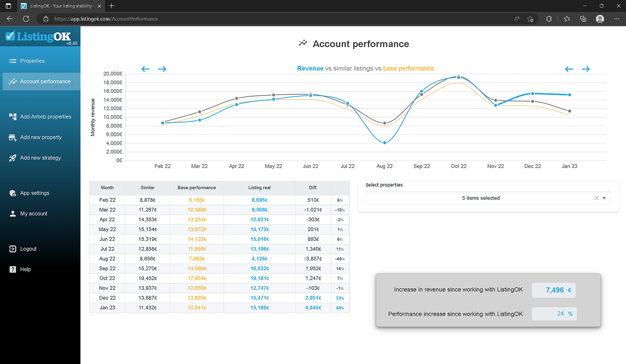626x364 pixels.
Task: Open the Help page link
Action: tap(26, 269)
